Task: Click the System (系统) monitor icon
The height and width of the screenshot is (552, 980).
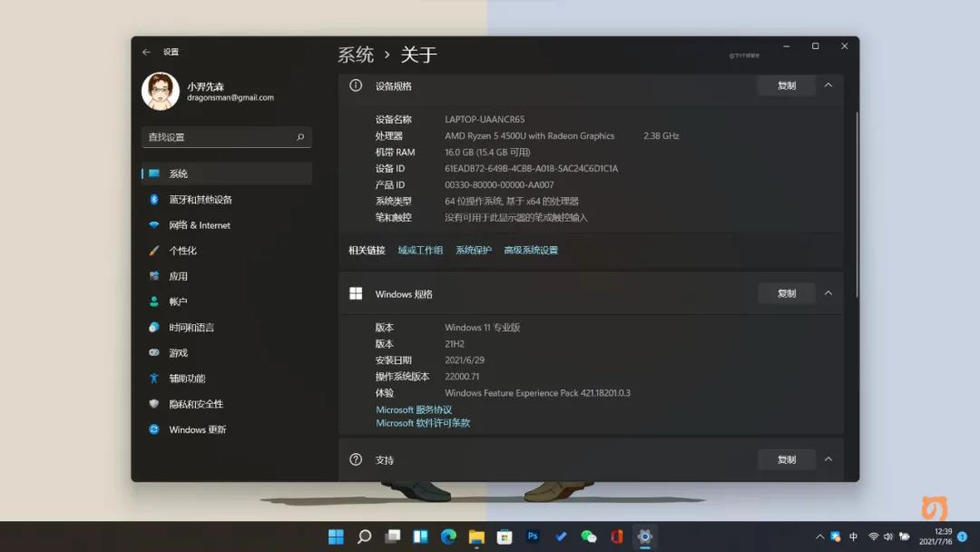Action: (153, 173)
